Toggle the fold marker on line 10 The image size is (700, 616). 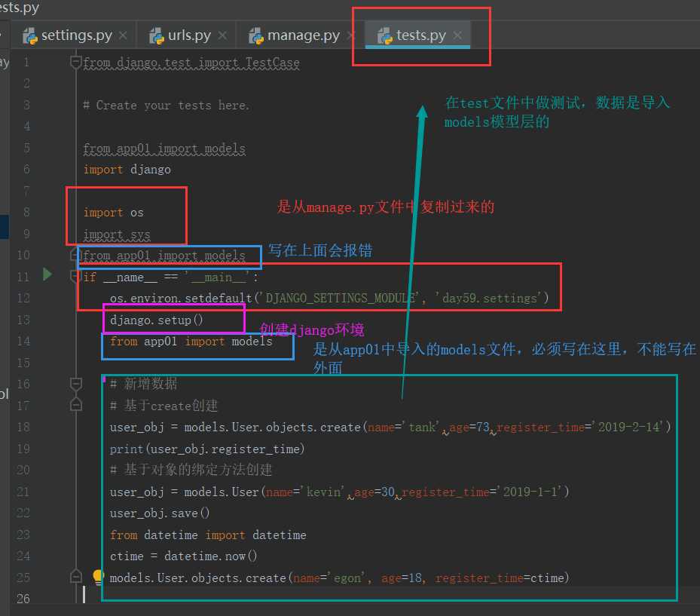click(75, 255)
